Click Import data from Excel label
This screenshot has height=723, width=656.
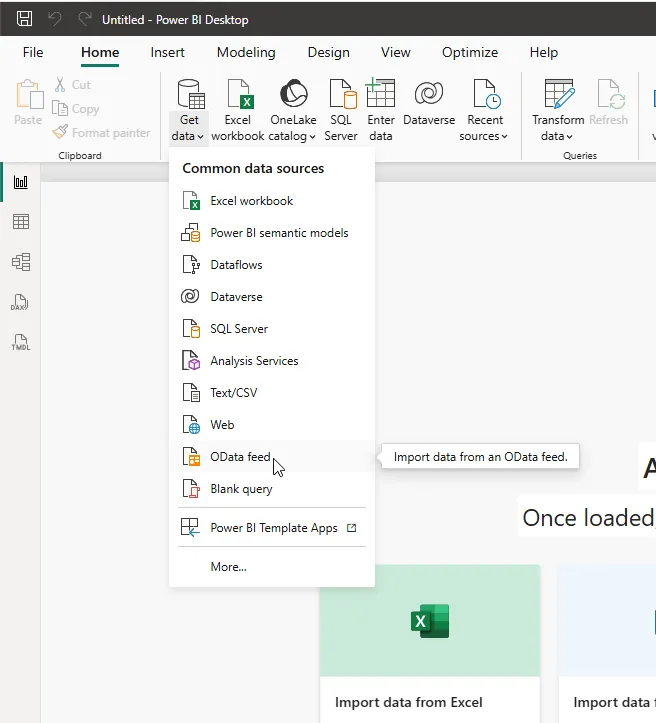(x=408, y=702)
